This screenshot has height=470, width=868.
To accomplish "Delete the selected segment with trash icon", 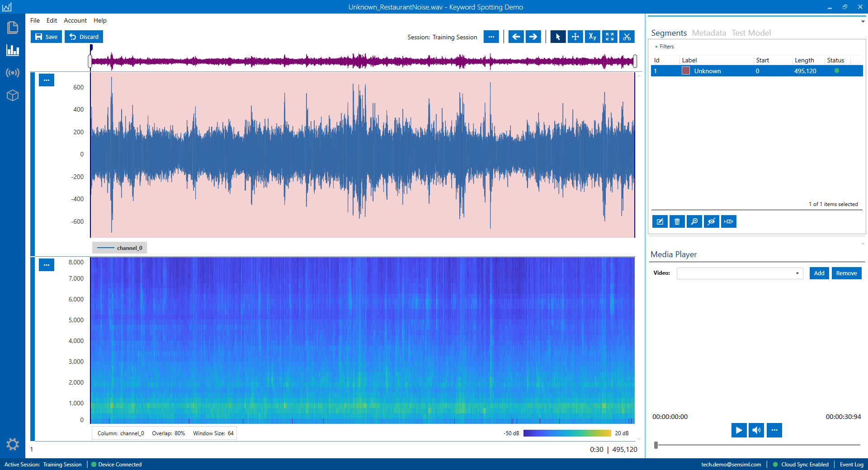I will pyautogui.click(x=677, y=221).
